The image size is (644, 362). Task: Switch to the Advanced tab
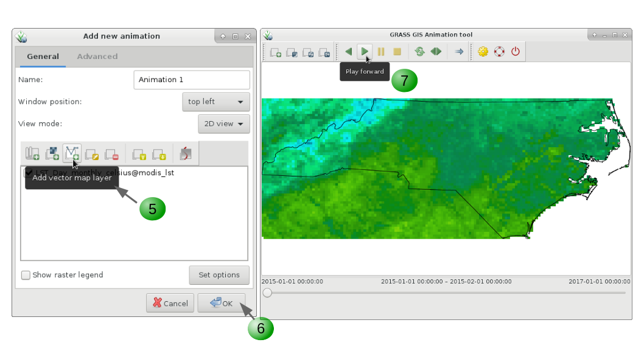pos(97,57)
